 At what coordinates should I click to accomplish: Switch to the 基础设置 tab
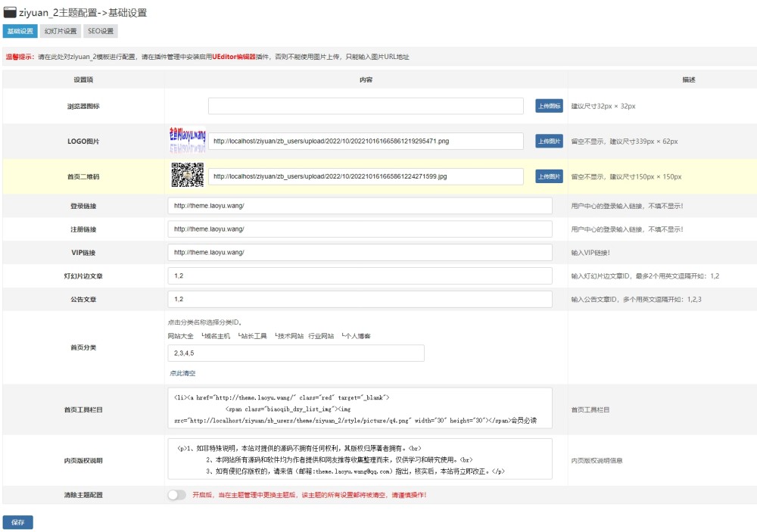(x=20, y=31)
